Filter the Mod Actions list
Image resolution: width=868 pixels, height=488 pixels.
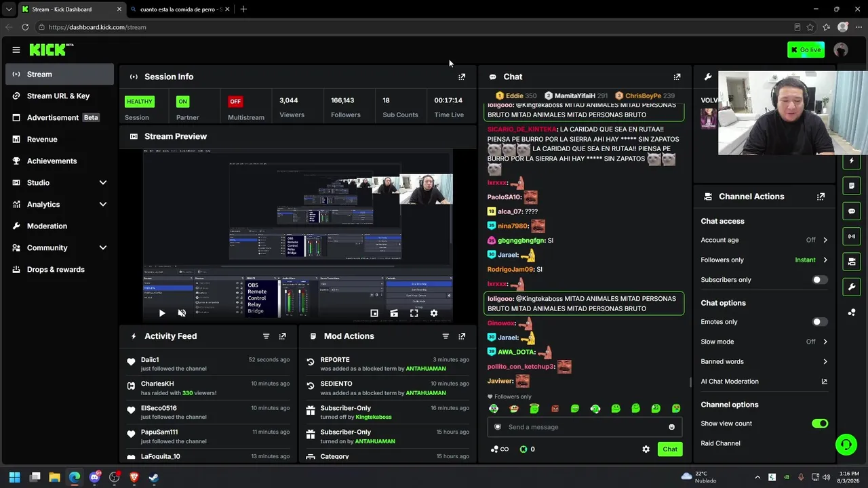pyautogui.click(x=446, y=336)
